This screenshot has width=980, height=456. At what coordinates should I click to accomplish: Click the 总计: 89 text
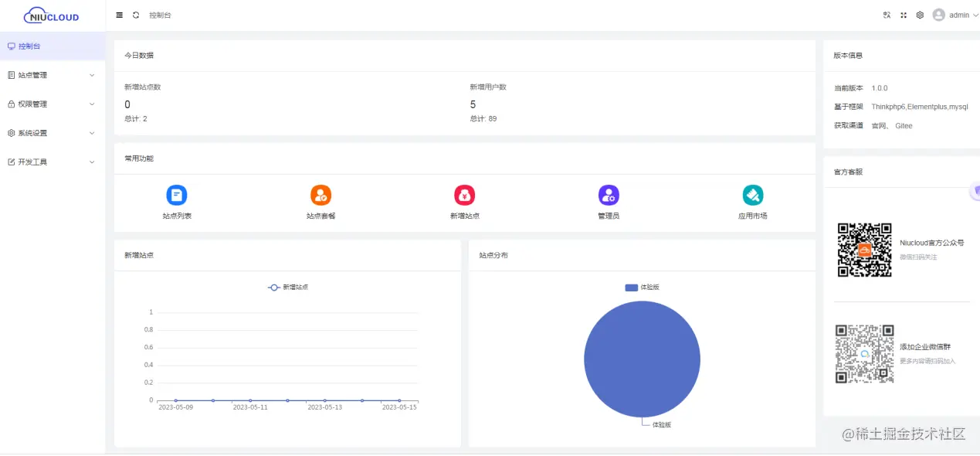pyautogui.click(x=483, y=119)
